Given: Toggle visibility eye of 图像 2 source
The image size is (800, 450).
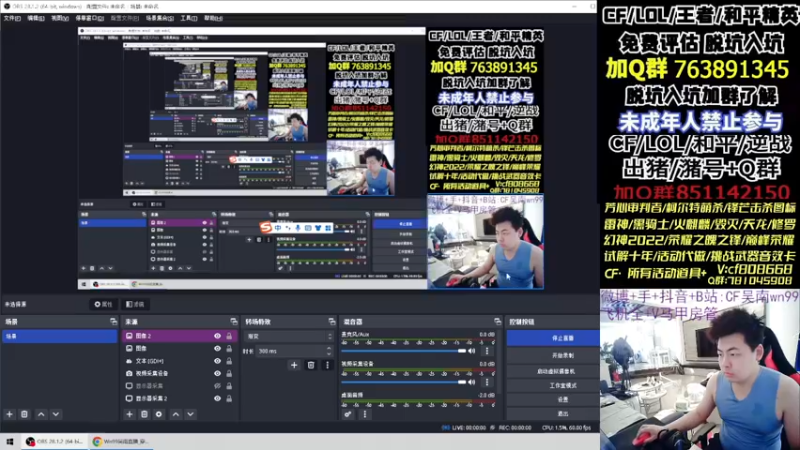Looking at the screenshot, I should pos(217,336).
